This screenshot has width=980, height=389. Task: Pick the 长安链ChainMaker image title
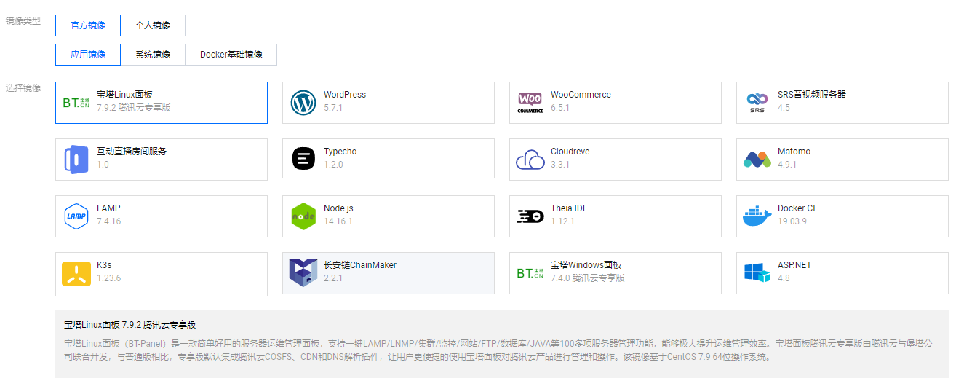tap(360, 265)
